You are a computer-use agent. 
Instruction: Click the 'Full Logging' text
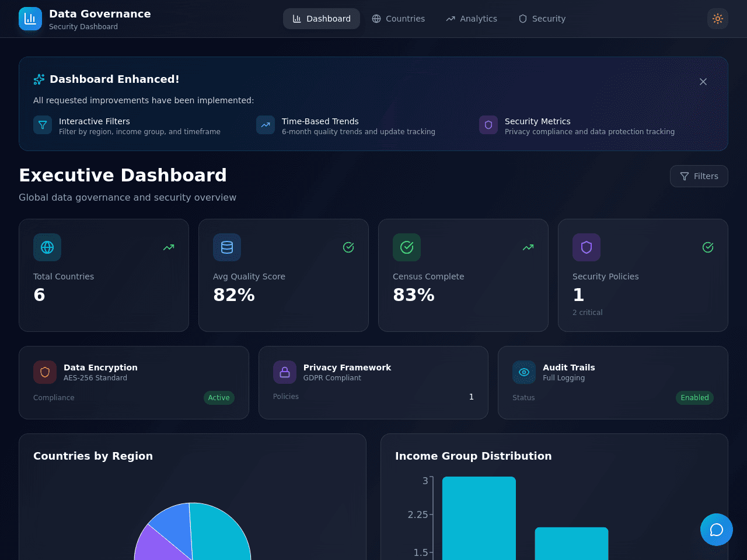[564, 378]
